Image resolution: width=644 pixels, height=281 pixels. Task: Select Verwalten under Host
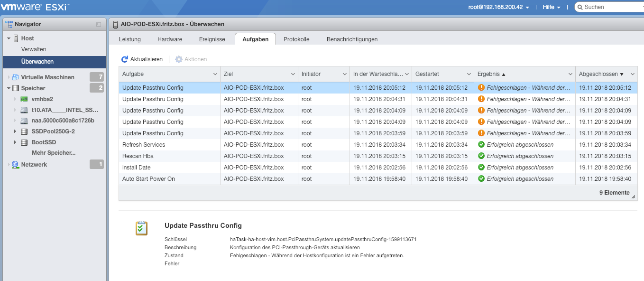pyautogui.click(x=34, y=49)
